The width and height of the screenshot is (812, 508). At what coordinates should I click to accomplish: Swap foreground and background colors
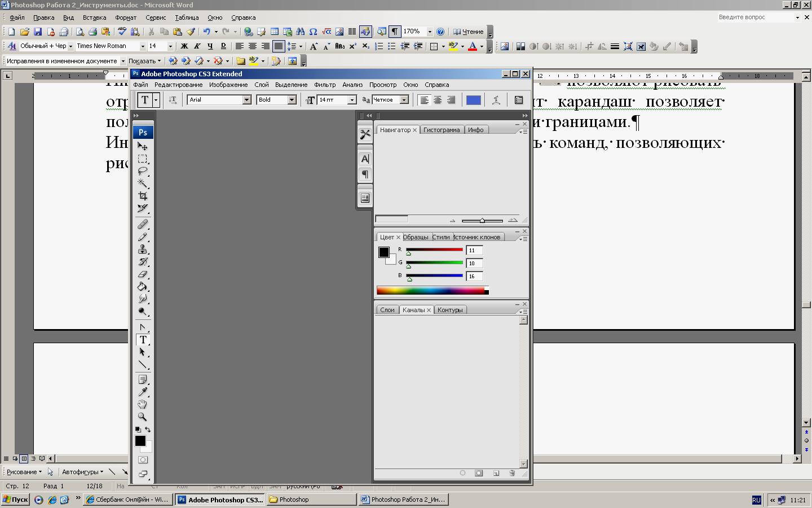point(148,430)
